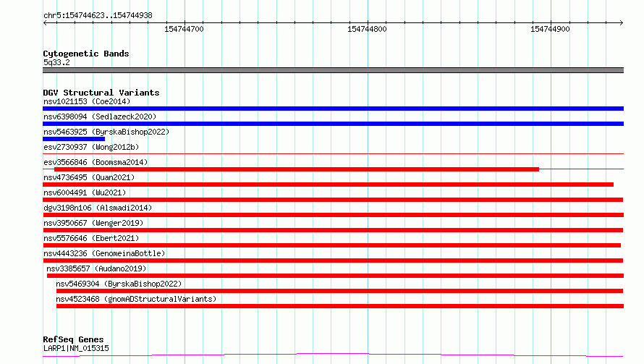Click esv3566846 (Boomsma2014) variant label

pos(96,162)
